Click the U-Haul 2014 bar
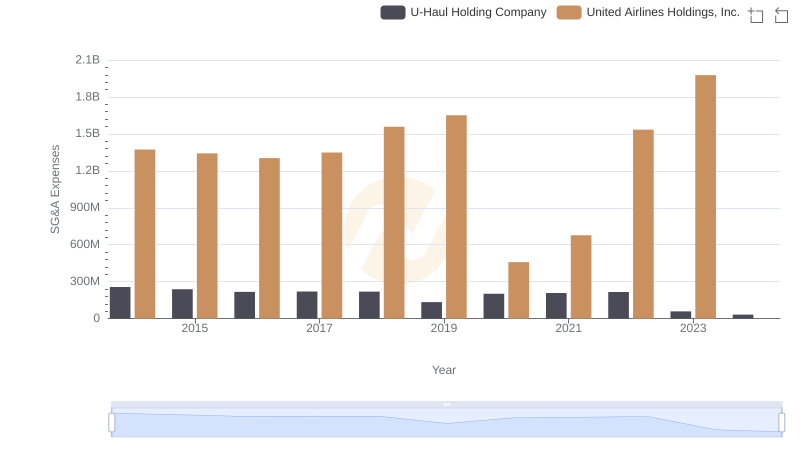Image resolution: width=800 pixels, height=461 pixels. click(x=120, y=302)
